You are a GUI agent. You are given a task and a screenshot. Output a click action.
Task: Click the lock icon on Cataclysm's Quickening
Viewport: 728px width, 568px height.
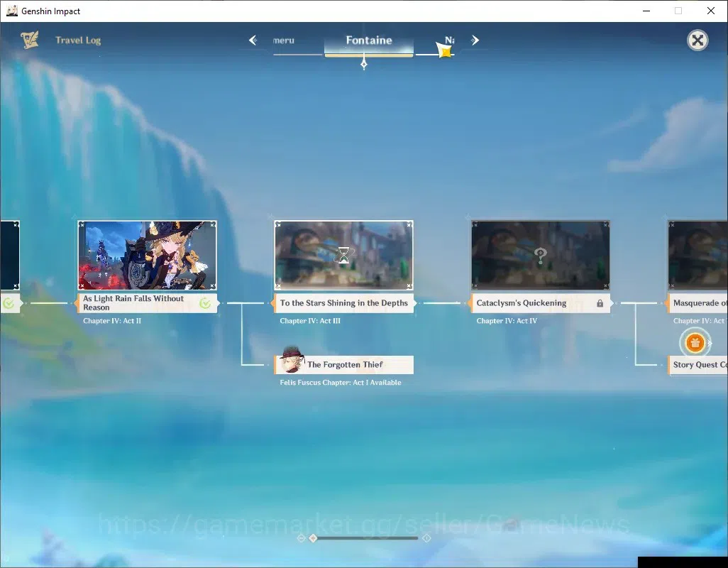click(x=600, y=303)
